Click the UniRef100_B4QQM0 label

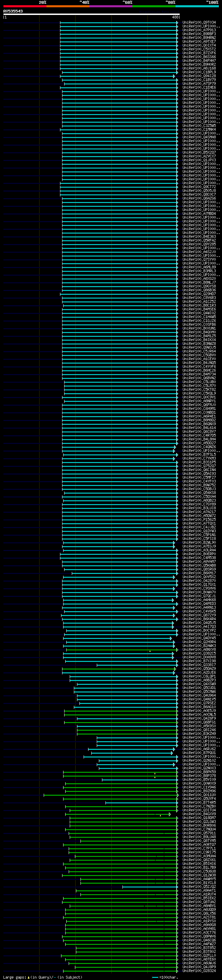(x=199, y=332)
